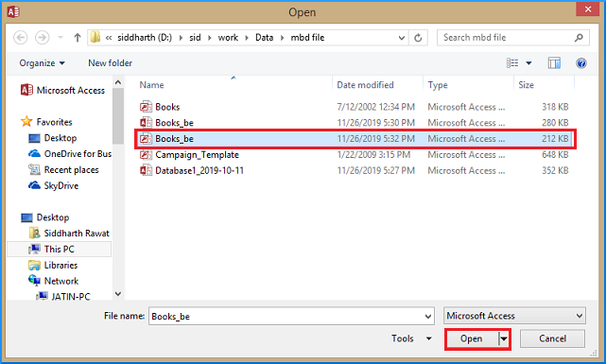The height and width of the screenshot is (364, 606).
Task: Open the Tools menu
Action: (x=411, y=338)
